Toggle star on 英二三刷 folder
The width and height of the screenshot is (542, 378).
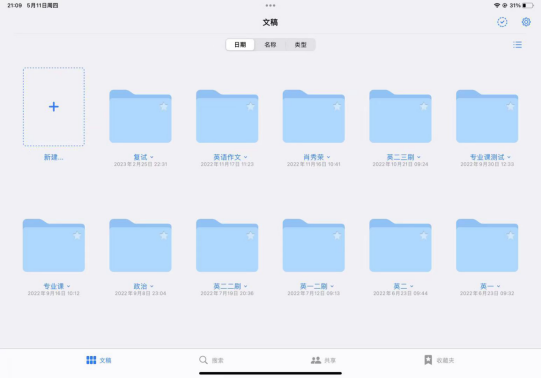click(424, 106)
